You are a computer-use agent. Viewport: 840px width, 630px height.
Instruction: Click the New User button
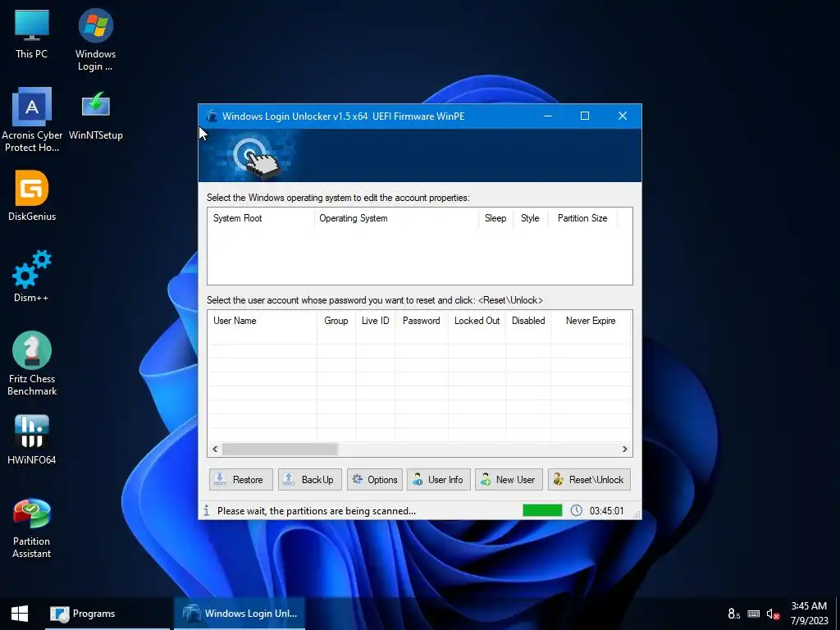point(509,479)
